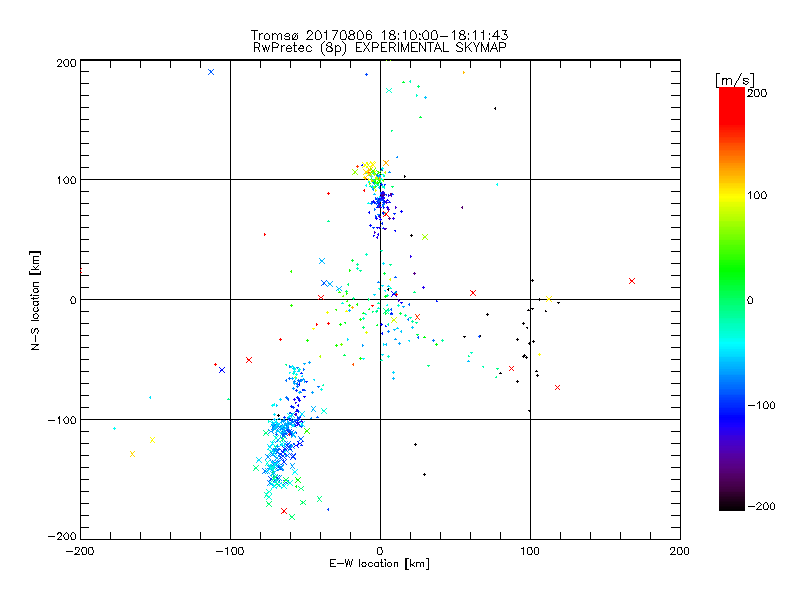This screenshot has height=600, width=800.
Task: Click the x-axis tick label '-100'
Action: (230, 551)
